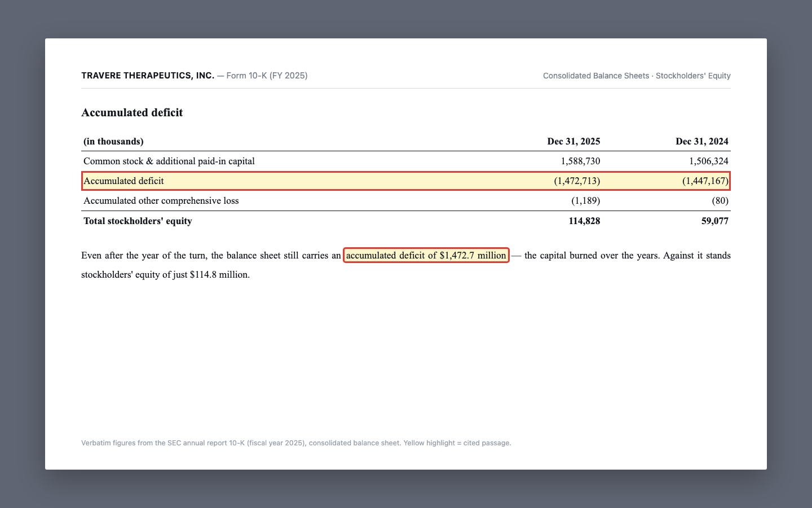
Task: Click the Consolidated Balance Sheets header text
Action: click(x=596, y=76)
